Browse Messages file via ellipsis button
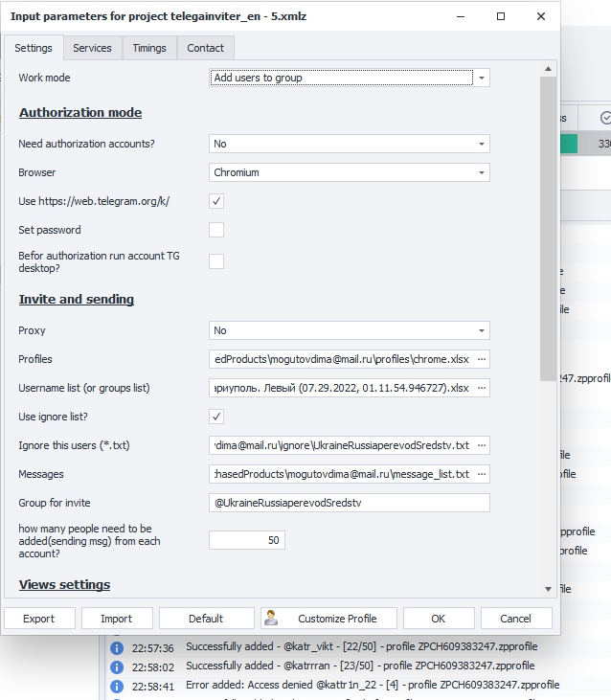Image resolution: width=611 pixels, height=700 pixels. 482,474
